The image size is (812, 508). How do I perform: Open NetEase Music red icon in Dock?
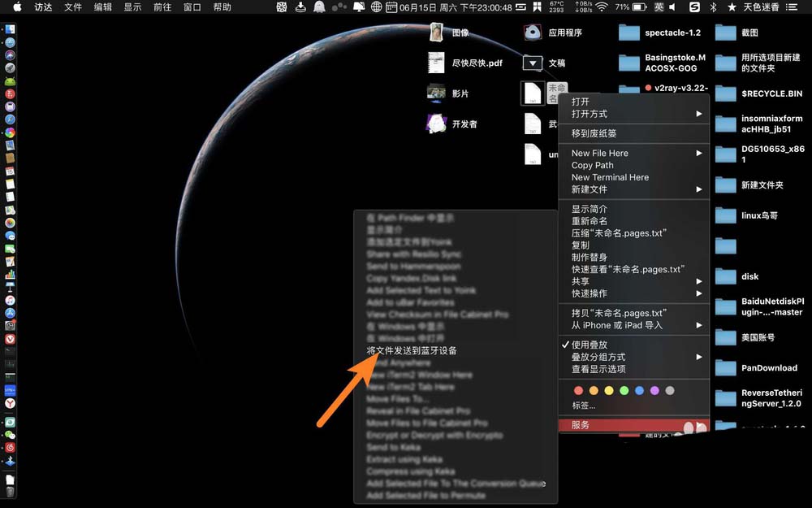(x=10, y=448)
